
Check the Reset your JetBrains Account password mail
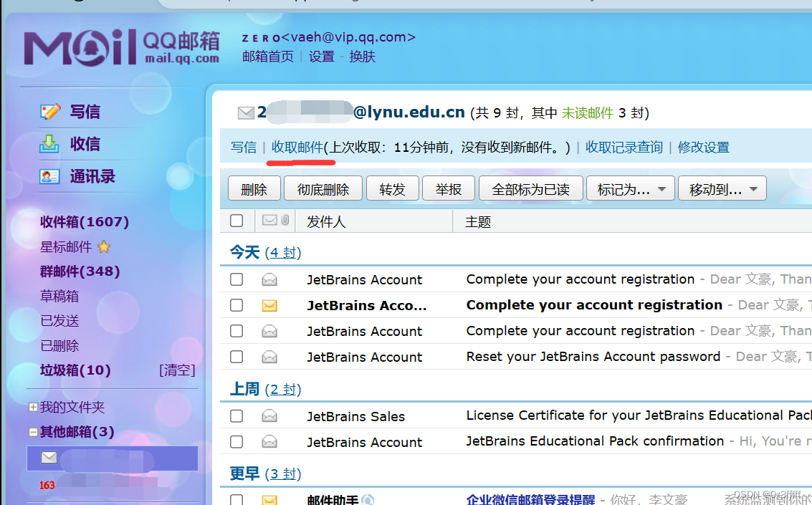click(237, 357)
